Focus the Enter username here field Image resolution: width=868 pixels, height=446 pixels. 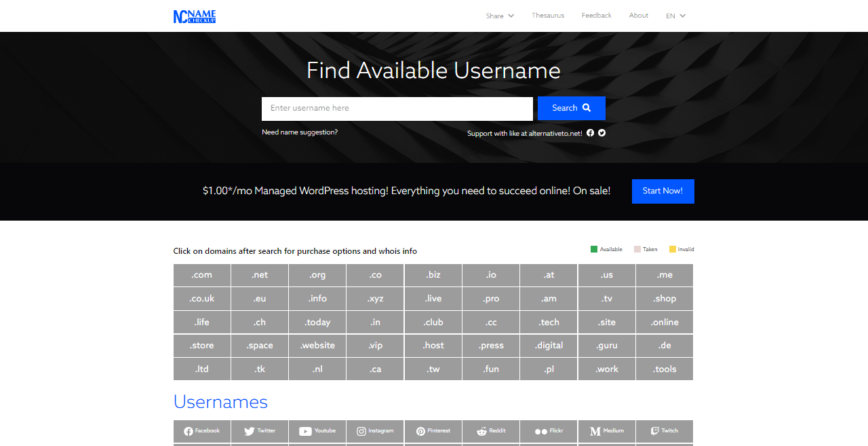click(x=397, y=109)
